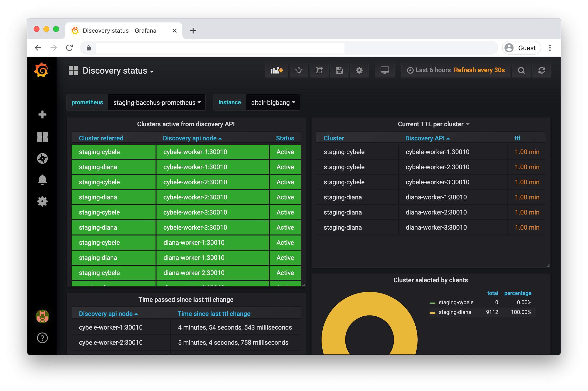Click the browser back arrow
This screenshot has width=588, height=391.
pyautogui.click(x=38, y=48)
